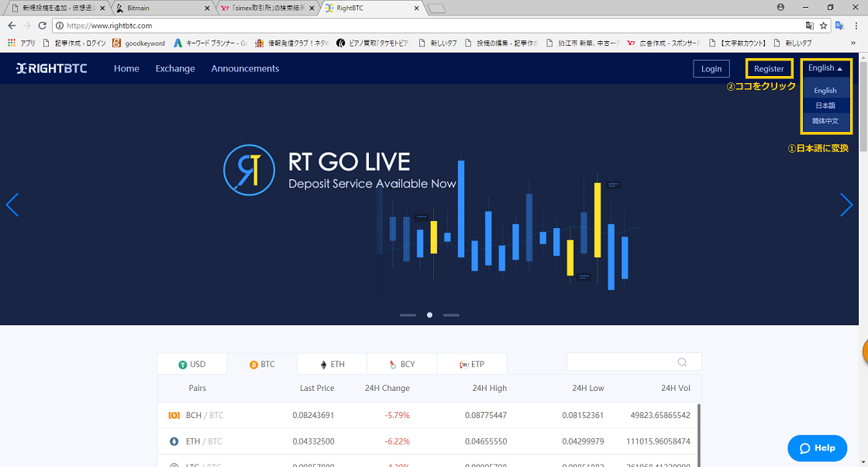This screenshot has height=467, width=868.
Task: Switch to the simex search results browser tab
Action: 267,9
